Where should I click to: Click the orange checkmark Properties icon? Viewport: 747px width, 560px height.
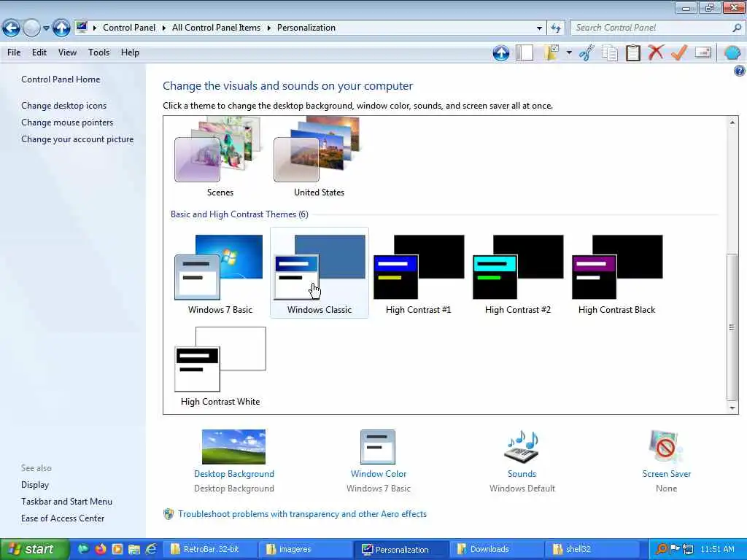pos(679,52)
